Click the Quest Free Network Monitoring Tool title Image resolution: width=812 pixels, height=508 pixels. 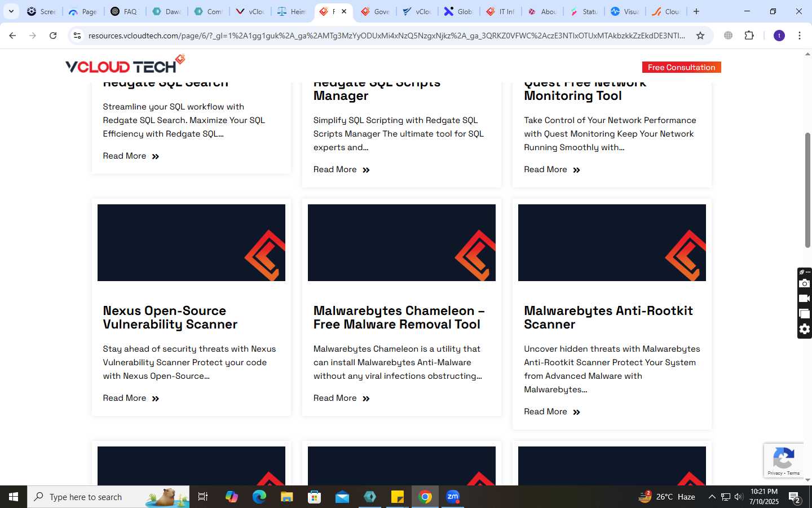(x=585, y=90)
